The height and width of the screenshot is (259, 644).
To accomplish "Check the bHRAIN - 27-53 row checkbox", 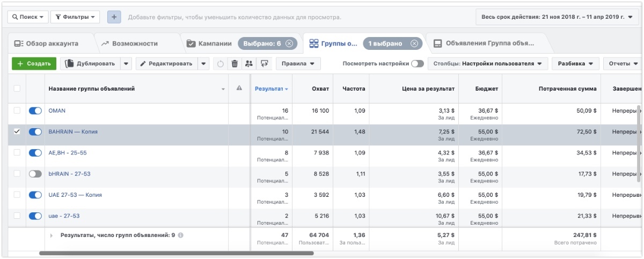I will [x=17, y=174].
